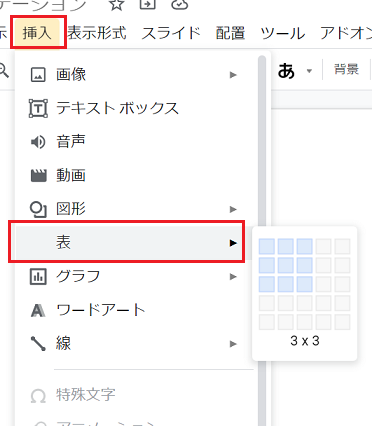372x426 pixels.
Task: Click the テキスト ボックス icon
Action: click(x=38, y=108)
